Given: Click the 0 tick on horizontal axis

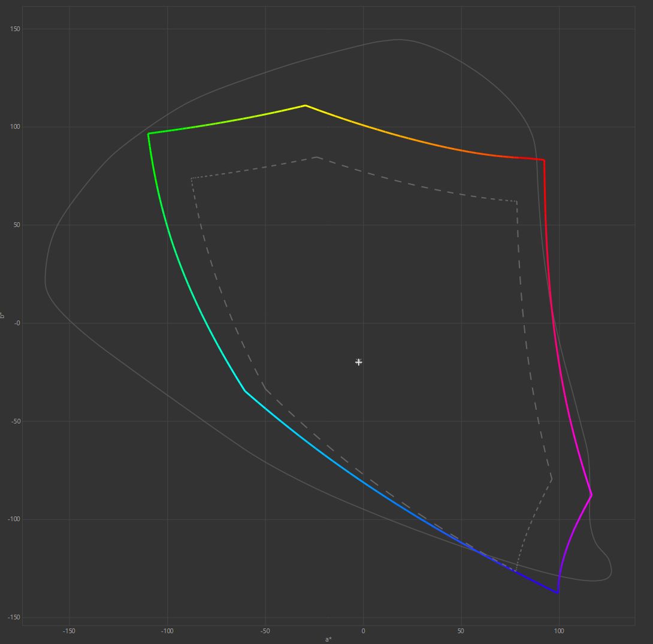Looking at the screenshot, I should point(363,631).
